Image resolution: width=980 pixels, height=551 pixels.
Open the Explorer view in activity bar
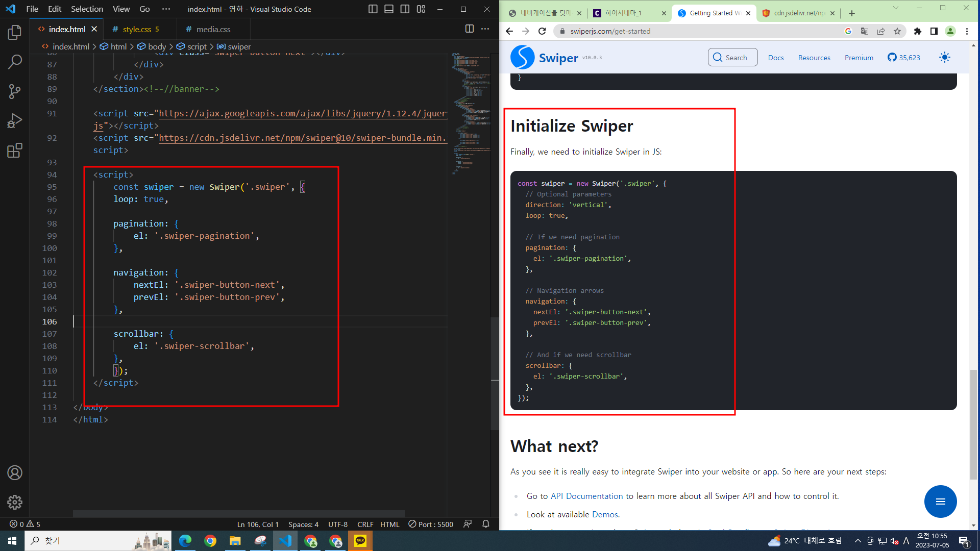[15, 33]
